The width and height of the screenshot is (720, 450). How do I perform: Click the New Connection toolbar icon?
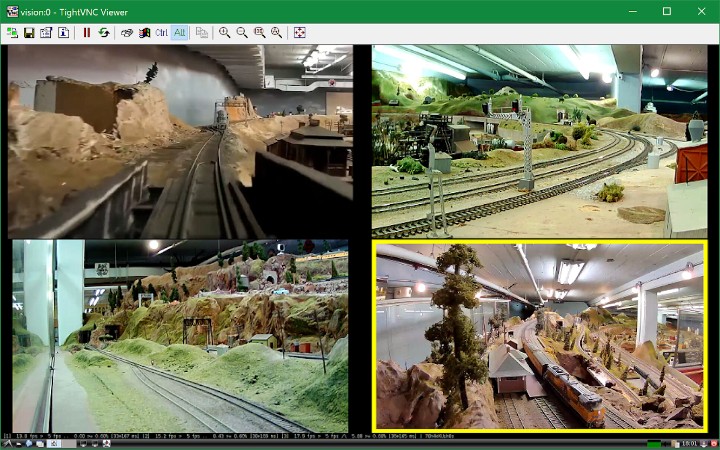12,33
